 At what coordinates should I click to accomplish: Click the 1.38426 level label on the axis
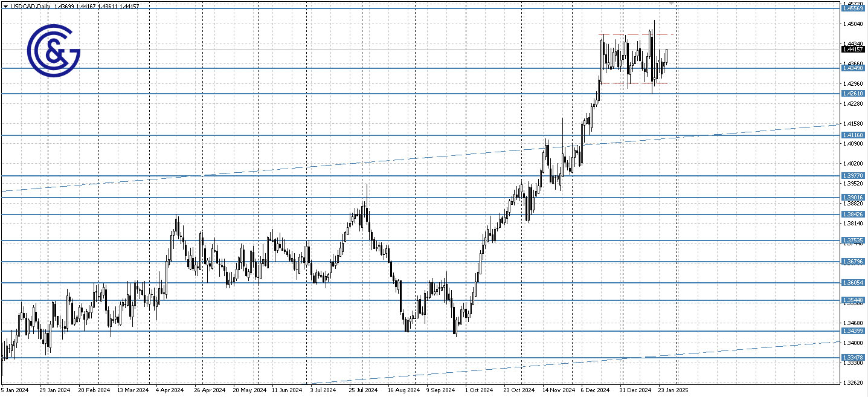854,213
